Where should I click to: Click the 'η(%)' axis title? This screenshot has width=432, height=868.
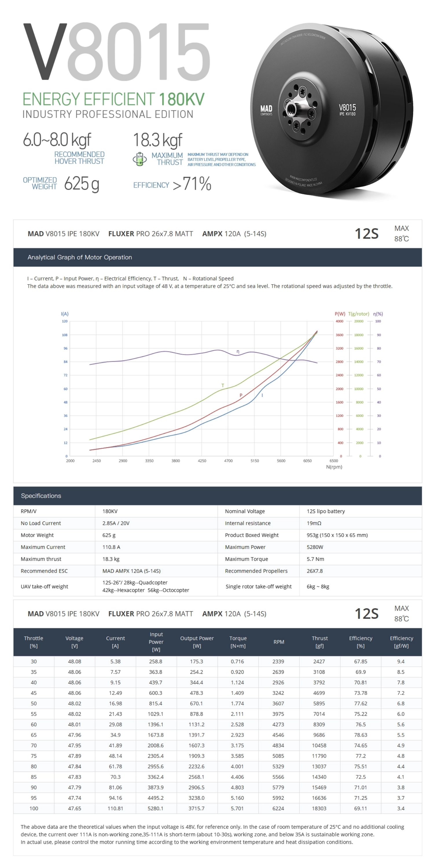click(378, 314)
